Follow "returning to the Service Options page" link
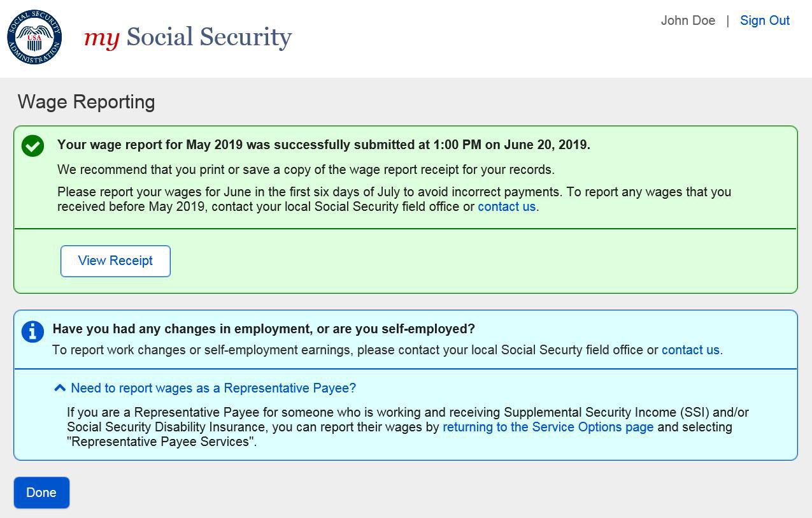The image size is (812, 518). click(x=548, y=427)
